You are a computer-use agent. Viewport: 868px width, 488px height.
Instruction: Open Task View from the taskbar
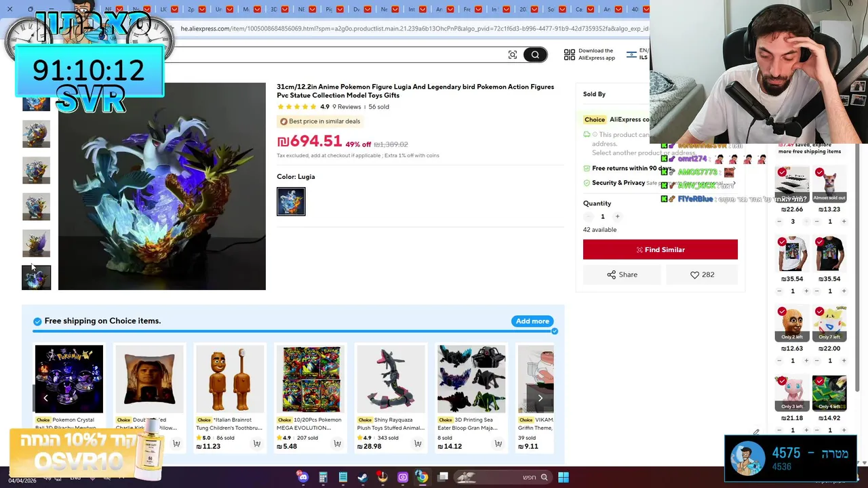coord(443,477)
